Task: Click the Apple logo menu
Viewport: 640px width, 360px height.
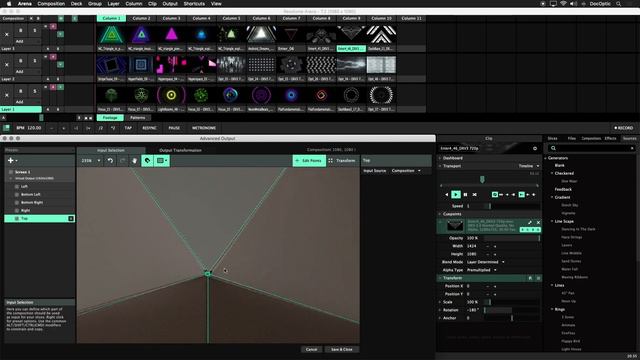Action: 9,4
